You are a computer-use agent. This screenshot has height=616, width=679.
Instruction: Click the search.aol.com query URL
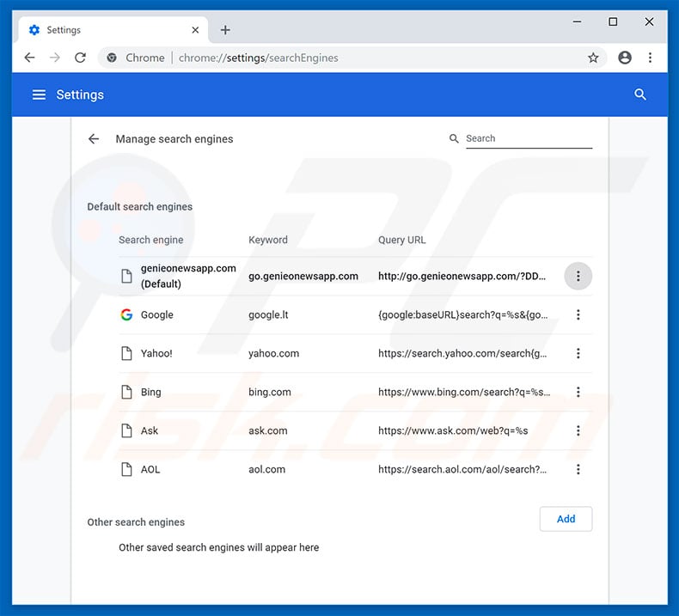point(462,469)
